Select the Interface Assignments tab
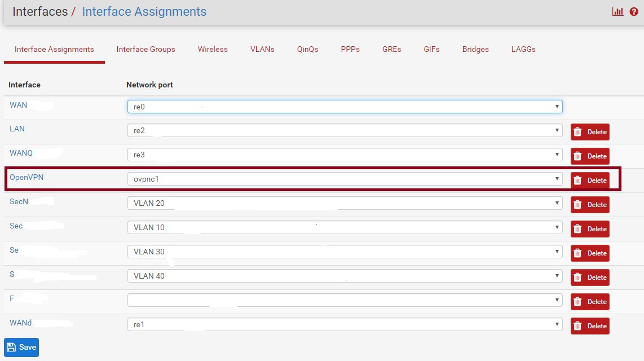 pyautogui.click(x=54, y=49)
